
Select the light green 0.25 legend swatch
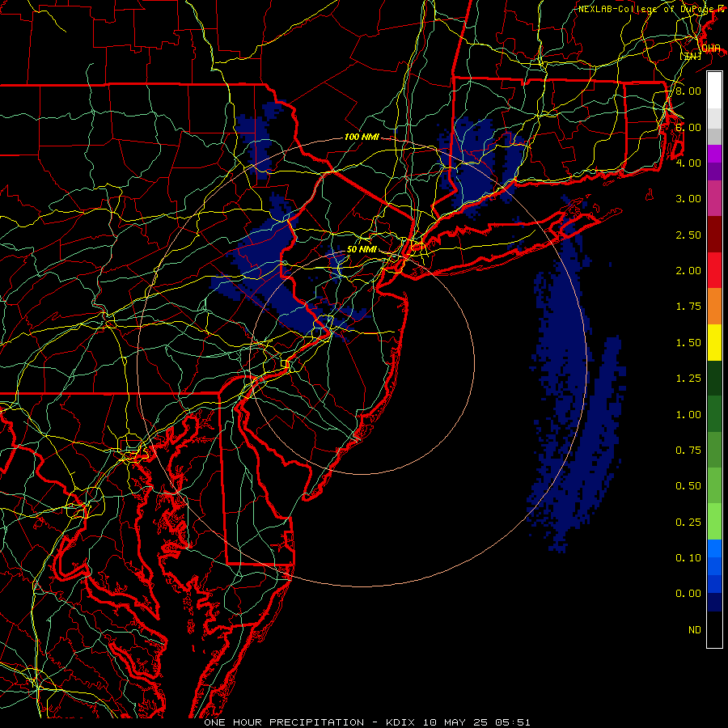tap(714, 522)
